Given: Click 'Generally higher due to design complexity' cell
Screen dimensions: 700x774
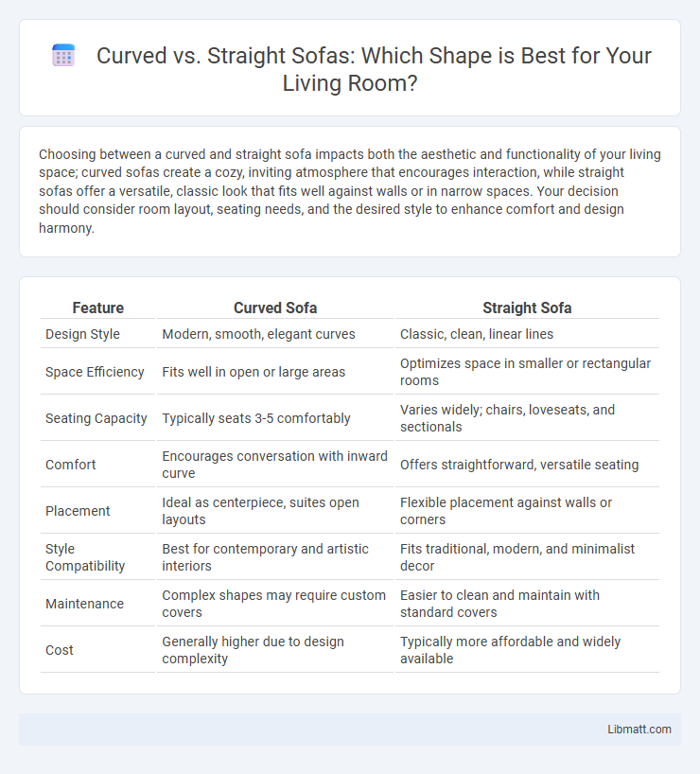Looking at the screenshot, I should tap(253, 650).
